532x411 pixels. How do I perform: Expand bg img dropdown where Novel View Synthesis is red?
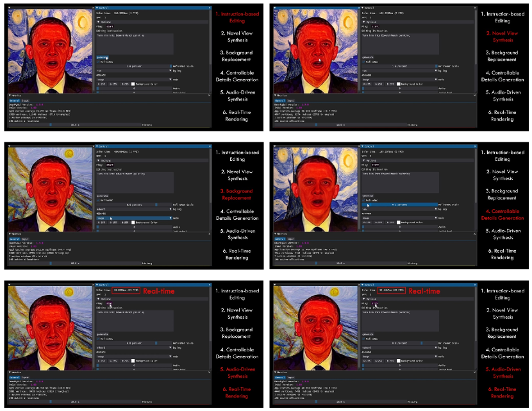pyautogui.click(x=399, y=71)
